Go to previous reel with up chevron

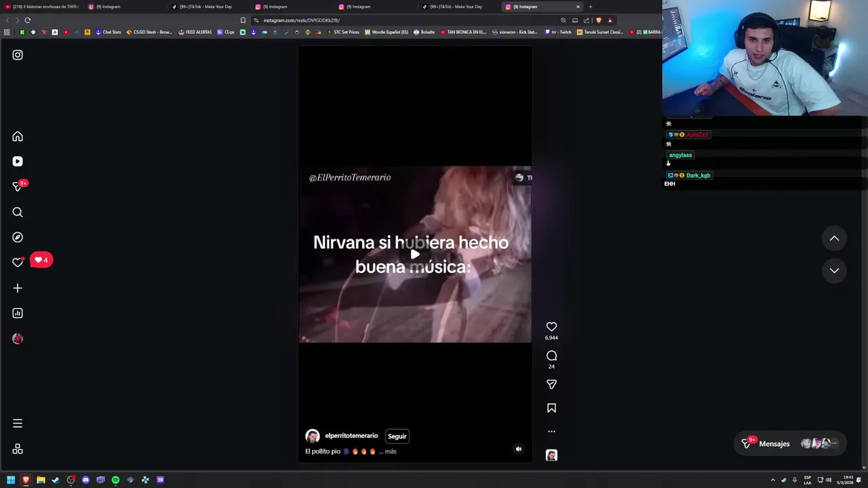point(834,239)
